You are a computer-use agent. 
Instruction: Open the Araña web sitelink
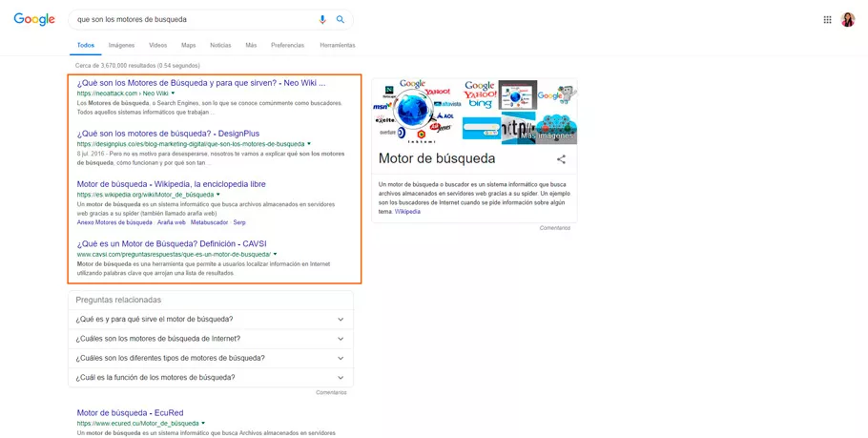coord(172,222)
